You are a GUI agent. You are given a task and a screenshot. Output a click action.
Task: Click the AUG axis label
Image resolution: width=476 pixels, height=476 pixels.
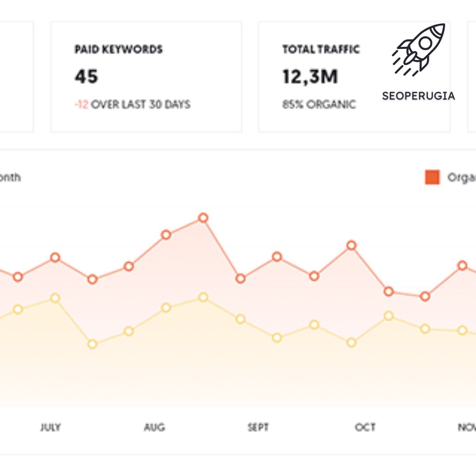155,428
